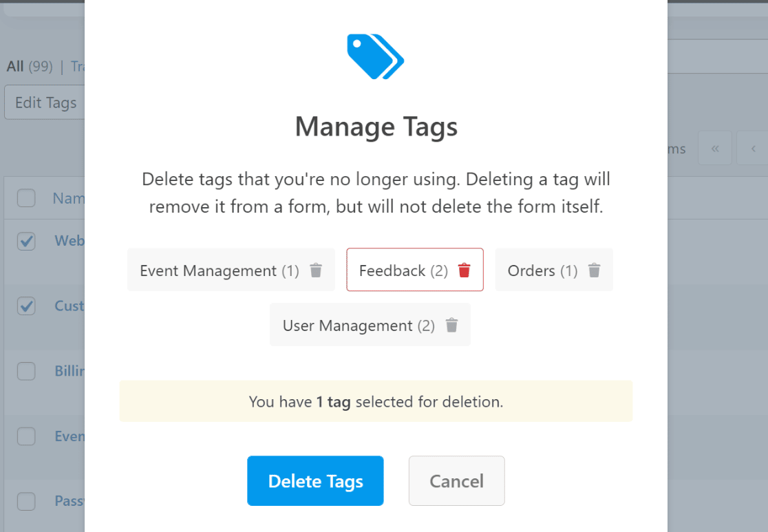768x532 pixels.
Task: Select the Event Management tag chip
Action: tap(231, 269)
